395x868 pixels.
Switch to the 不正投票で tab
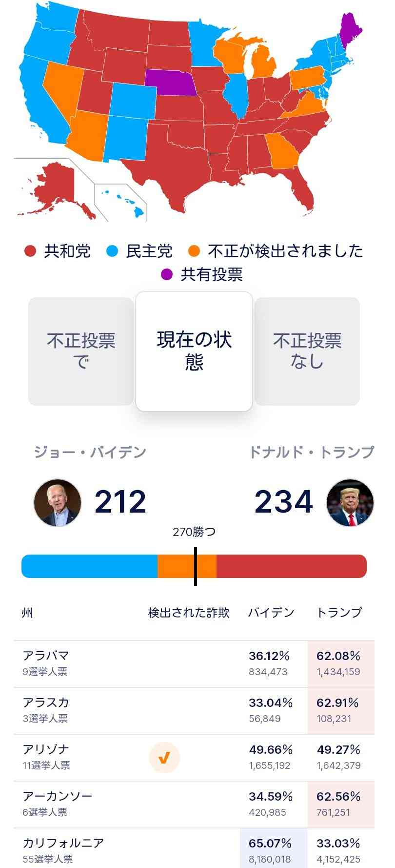81,351
